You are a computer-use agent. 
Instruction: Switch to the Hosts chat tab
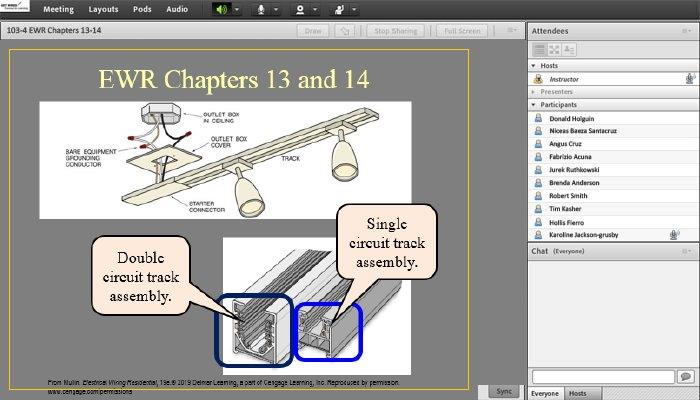click(578, 393)
